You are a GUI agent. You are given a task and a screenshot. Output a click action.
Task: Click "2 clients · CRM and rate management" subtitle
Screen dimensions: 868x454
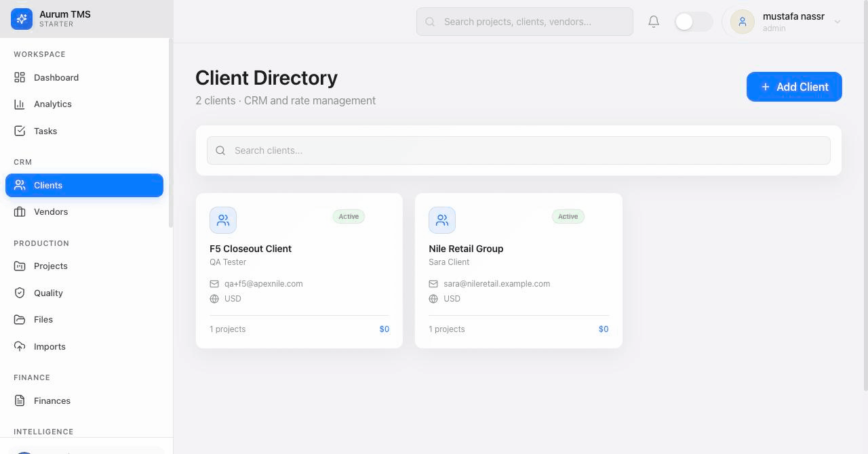coord(285,100)
